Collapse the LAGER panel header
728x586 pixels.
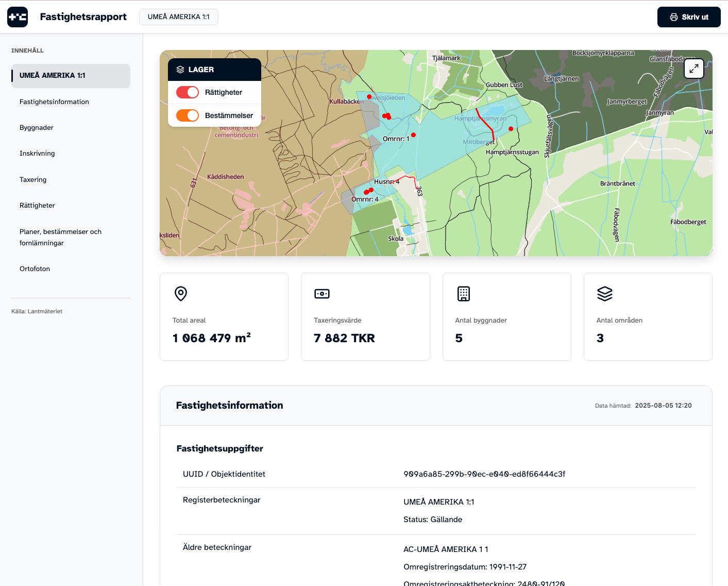214,70
